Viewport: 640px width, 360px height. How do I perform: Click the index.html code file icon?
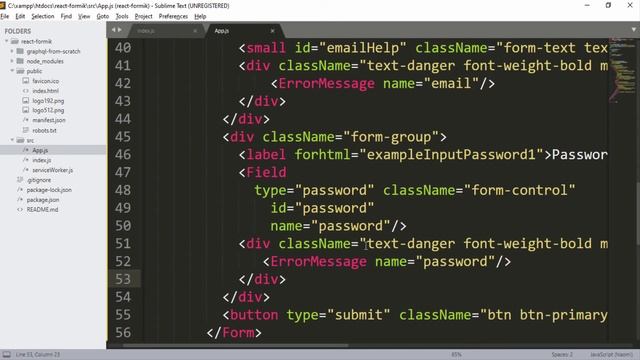(26, 91)
